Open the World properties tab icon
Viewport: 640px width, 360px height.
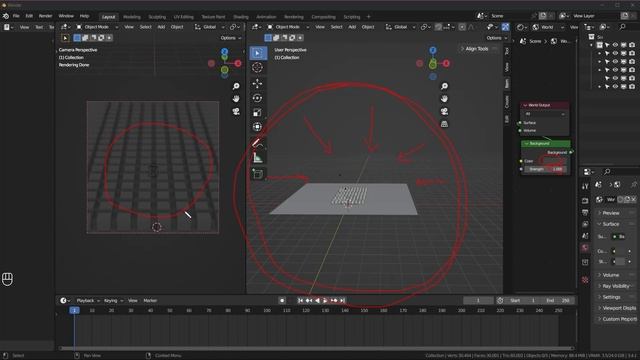click(585, 248)
